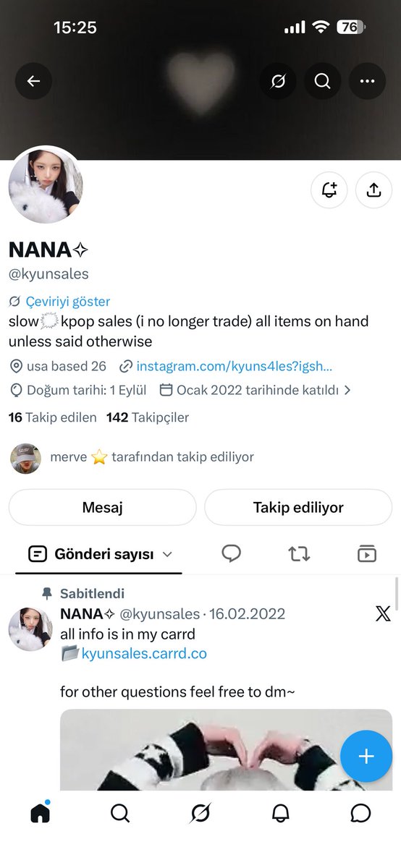The height and width of the screenshot is (868, 401).
Task: Open the media tab icon
Action: click(x=367, y=554)
